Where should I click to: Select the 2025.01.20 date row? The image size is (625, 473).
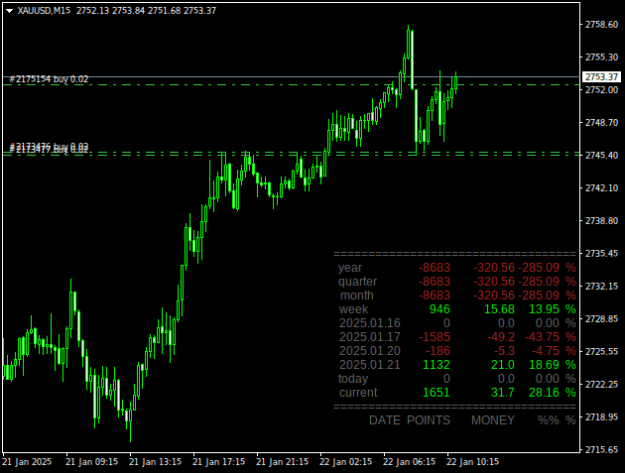457,351
